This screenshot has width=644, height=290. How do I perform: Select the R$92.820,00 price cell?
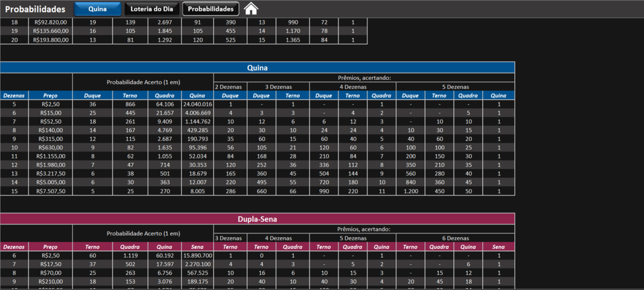click(x=50, y=23)
